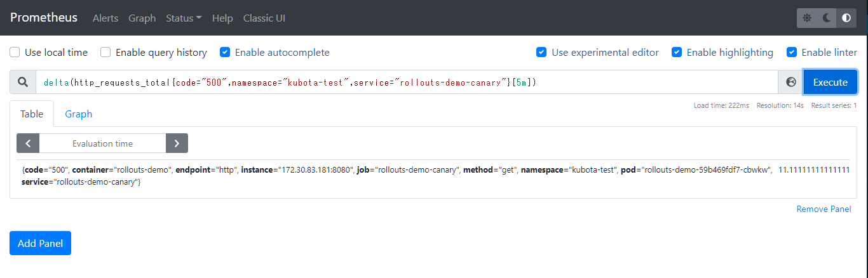868x278 pixels.
Task: Click the magnifier search icon beside query
Action: [x=23, y=82]
